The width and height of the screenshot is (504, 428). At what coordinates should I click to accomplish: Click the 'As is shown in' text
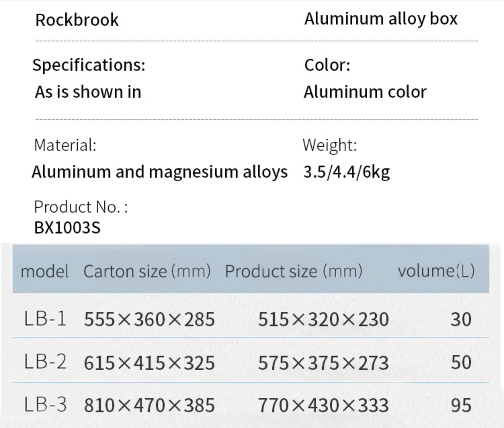click(x=88, y=92)
